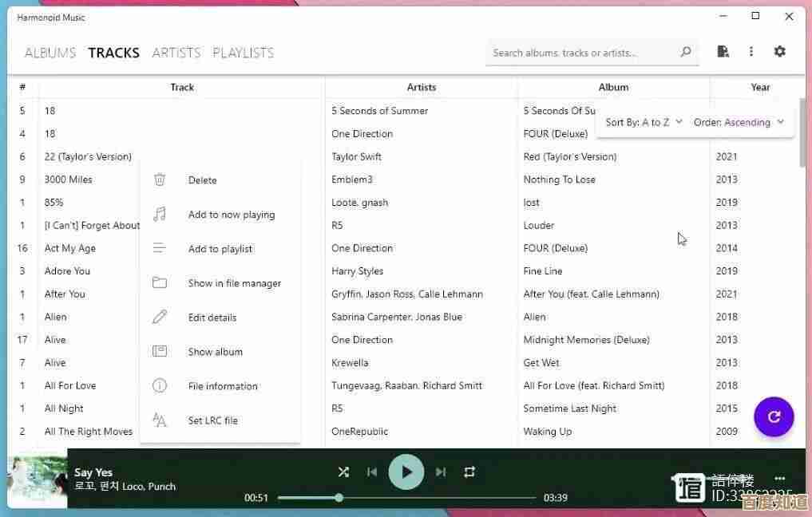Choose Add to playlist from context menu
The image size is (812, 517).
[220, 249]
